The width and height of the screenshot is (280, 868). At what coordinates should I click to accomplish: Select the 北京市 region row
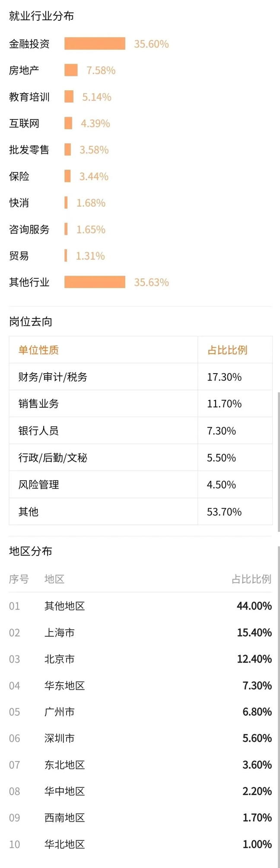[x=140, y=659]
